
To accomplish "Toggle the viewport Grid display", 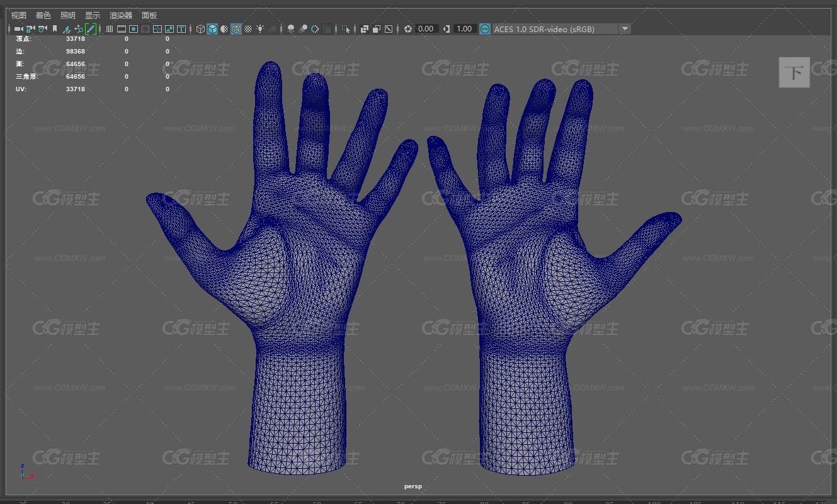I will pos(109,29).
